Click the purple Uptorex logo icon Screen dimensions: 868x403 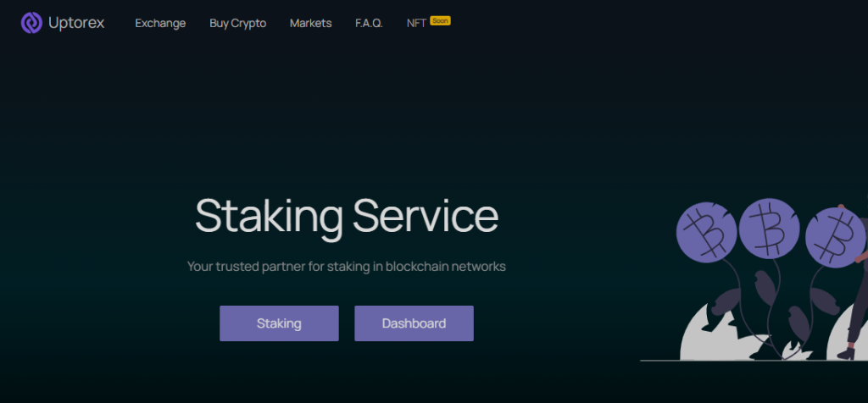[31, 23]
